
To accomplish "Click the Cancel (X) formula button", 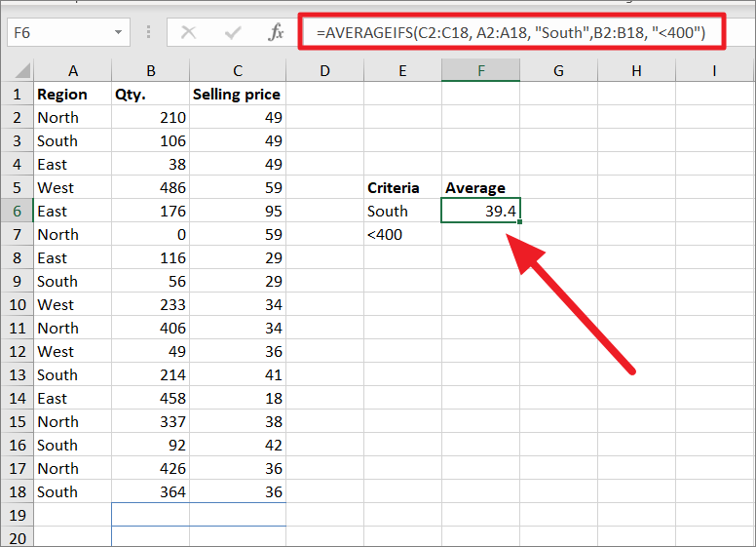I will point(188,32).
